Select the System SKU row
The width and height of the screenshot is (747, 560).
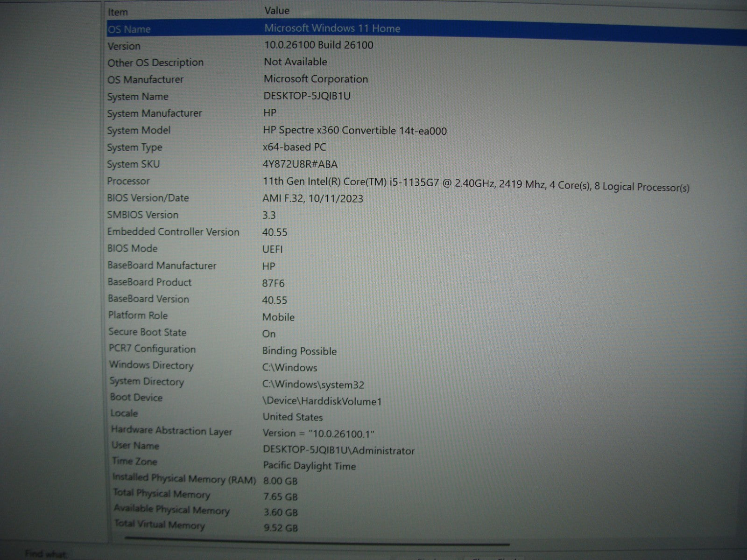(134, 164)
